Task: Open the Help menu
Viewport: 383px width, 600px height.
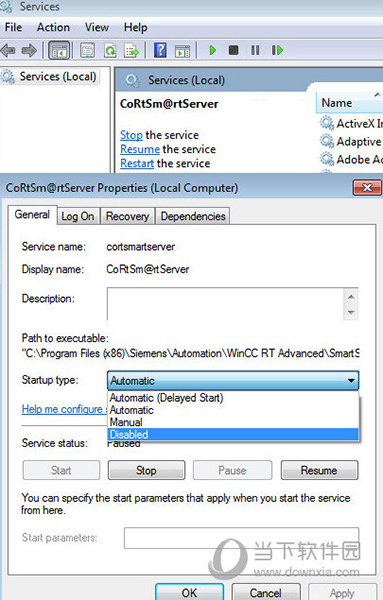Action: [x=135, y=28]
